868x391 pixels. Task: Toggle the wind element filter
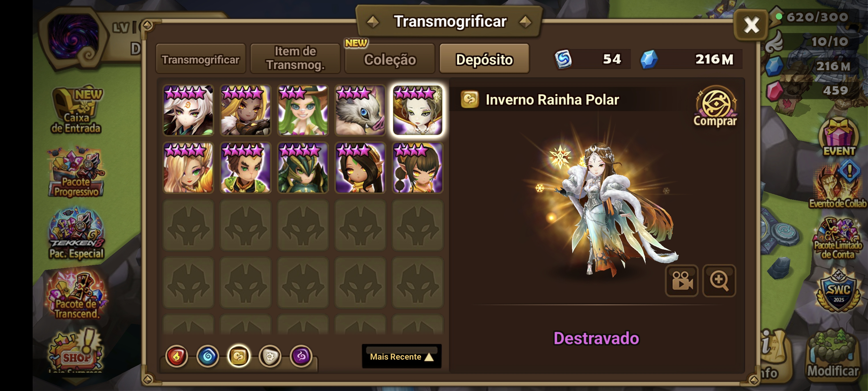click(x=239, y=356)
